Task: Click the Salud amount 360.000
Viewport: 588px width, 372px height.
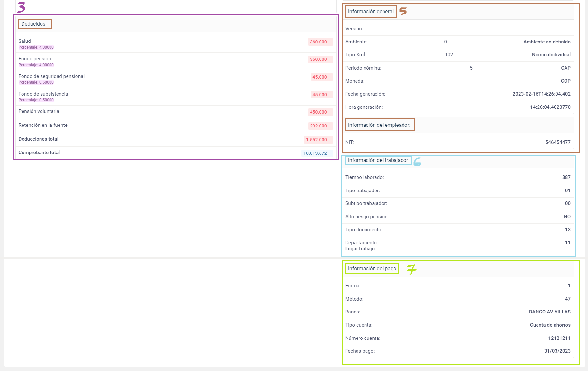Action: 320,42
